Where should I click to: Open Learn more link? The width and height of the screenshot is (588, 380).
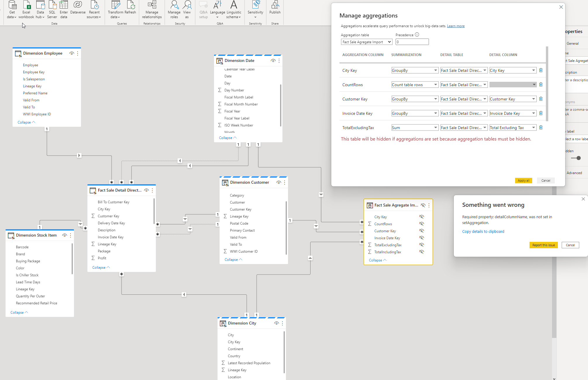click(x=456, y=26)
